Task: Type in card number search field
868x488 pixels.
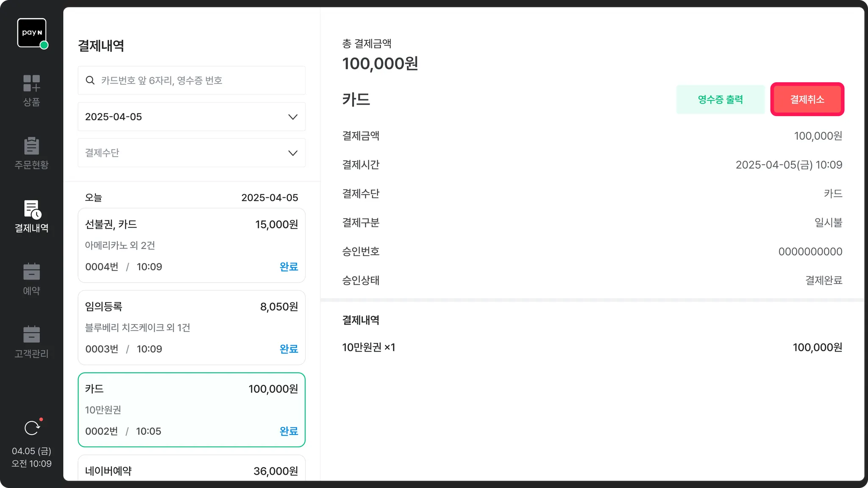Action: coord(199,80)
